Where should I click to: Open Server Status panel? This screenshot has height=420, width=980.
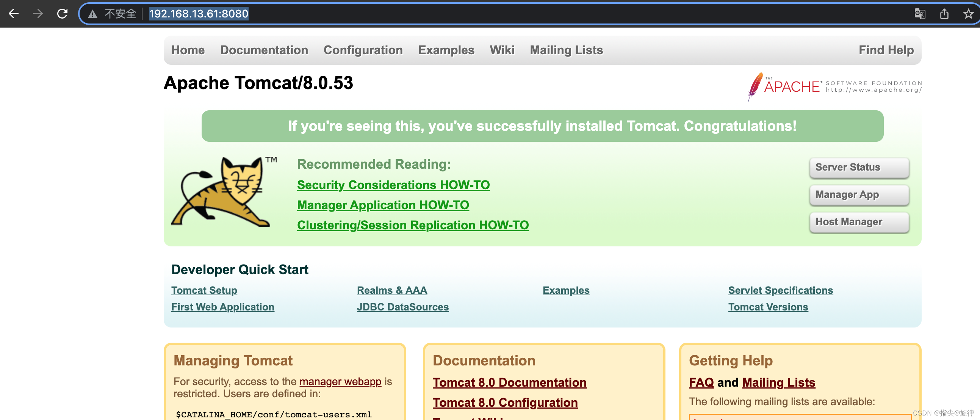pos(859,168)
